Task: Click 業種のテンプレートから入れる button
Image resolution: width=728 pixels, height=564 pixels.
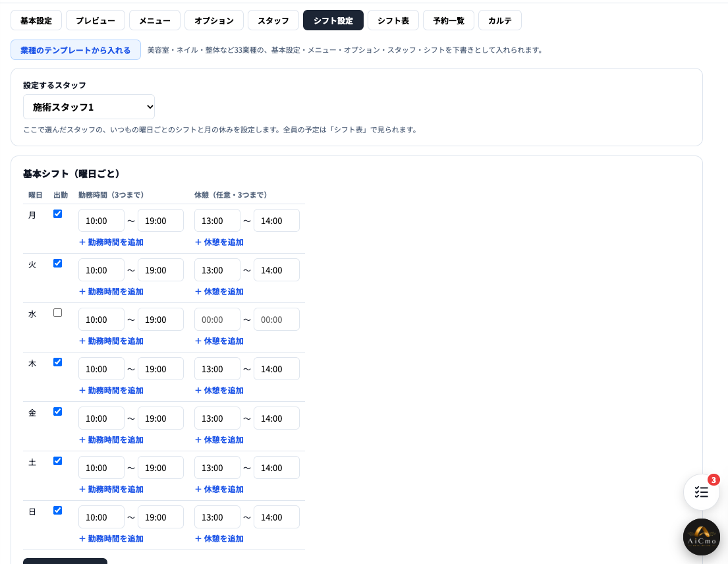Action: click(x=76, y=50)
